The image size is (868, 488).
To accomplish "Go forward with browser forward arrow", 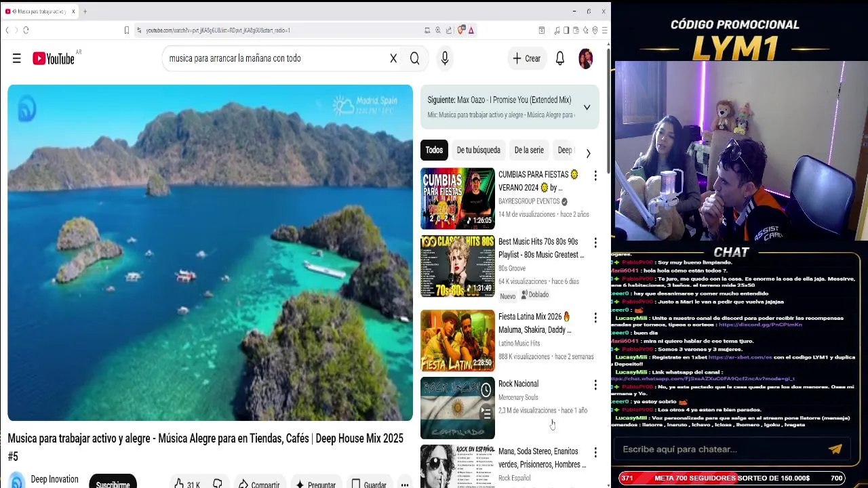I will coord(16,30).
